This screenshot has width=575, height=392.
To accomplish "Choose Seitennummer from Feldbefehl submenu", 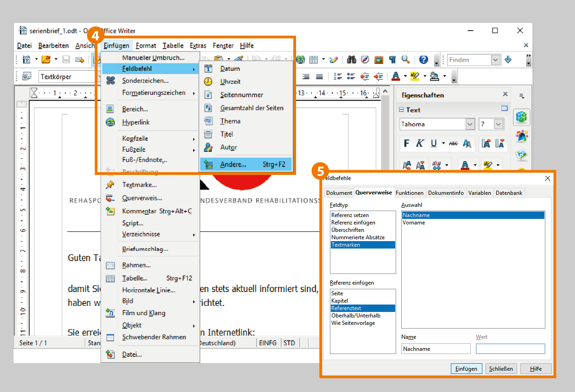I will point(241,95).
